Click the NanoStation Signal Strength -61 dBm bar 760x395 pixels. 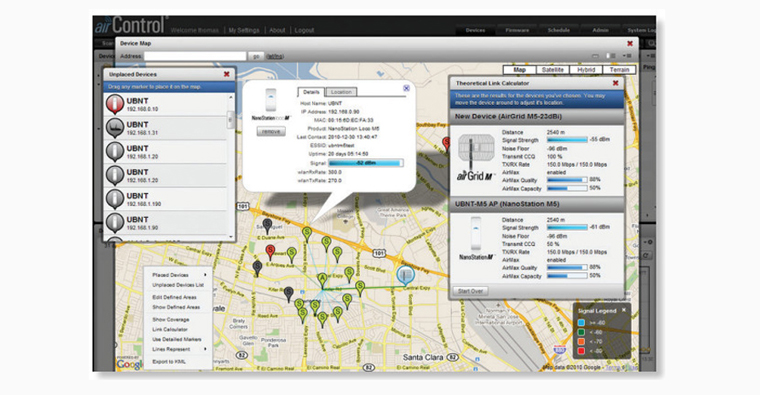[x=567, y=227]
